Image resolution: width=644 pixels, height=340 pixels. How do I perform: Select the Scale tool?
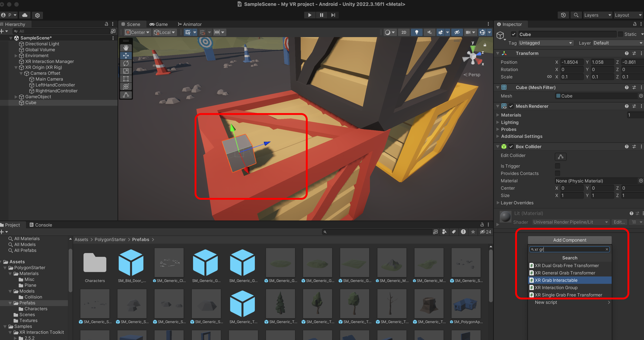click(126, 71)
